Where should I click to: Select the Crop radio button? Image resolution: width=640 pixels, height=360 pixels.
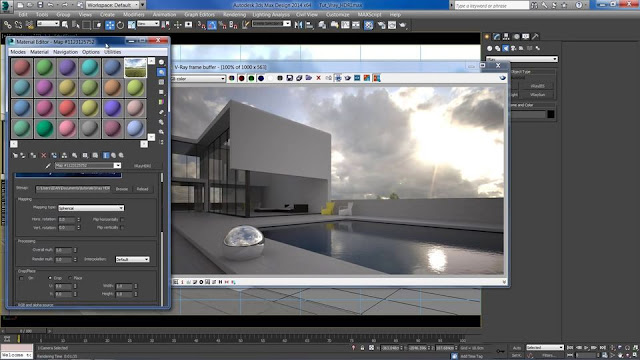pos(50,278)
